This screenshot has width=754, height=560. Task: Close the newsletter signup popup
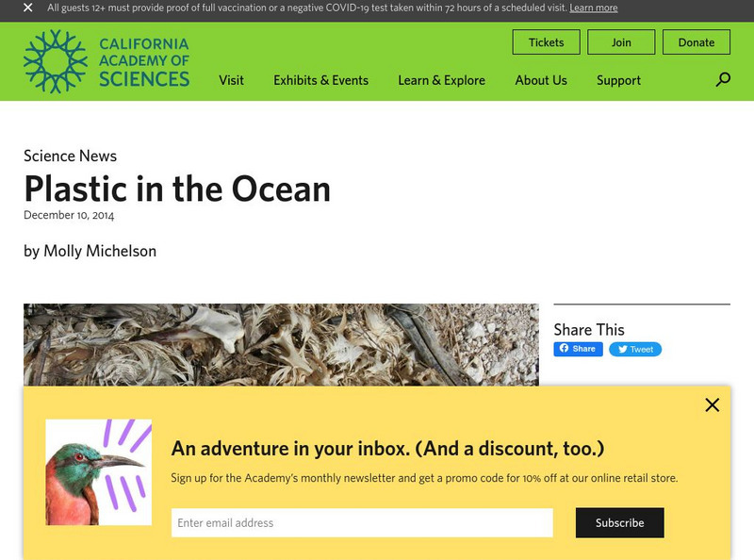click(x=712, y=404)
